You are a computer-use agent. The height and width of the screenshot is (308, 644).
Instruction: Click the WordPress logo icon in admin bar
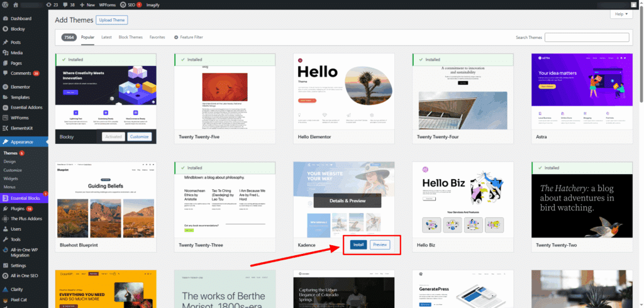[x=5, y=5]
